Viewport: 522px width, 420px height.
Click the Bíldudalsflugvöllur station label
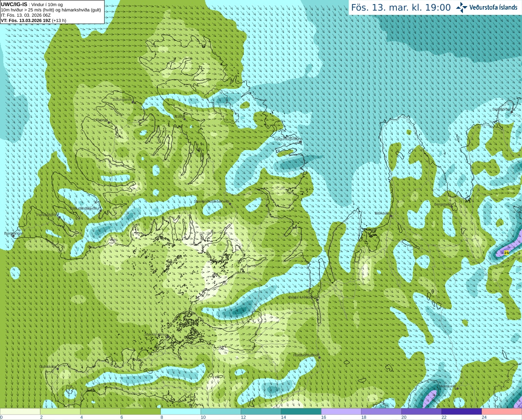(x=85, y=208)
